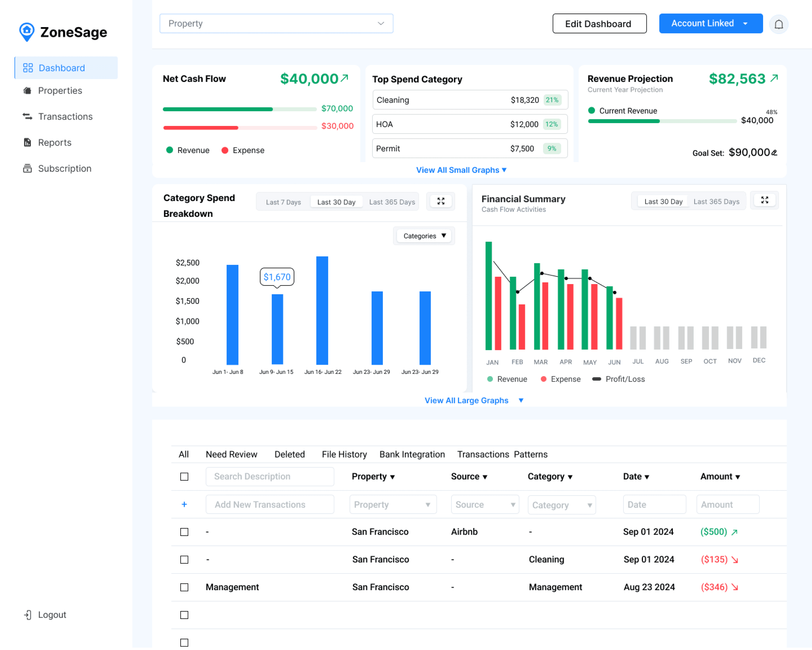812x650 pixels.
Task: Expand the Account Linked dropdown
Action: click(745, 24)
